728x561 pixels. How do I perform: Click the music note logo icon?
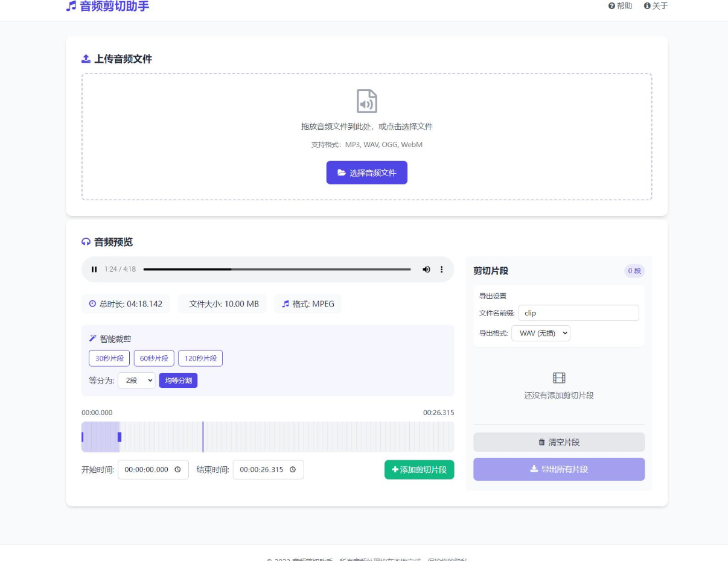pyautogui.click(x=71, y=6)
